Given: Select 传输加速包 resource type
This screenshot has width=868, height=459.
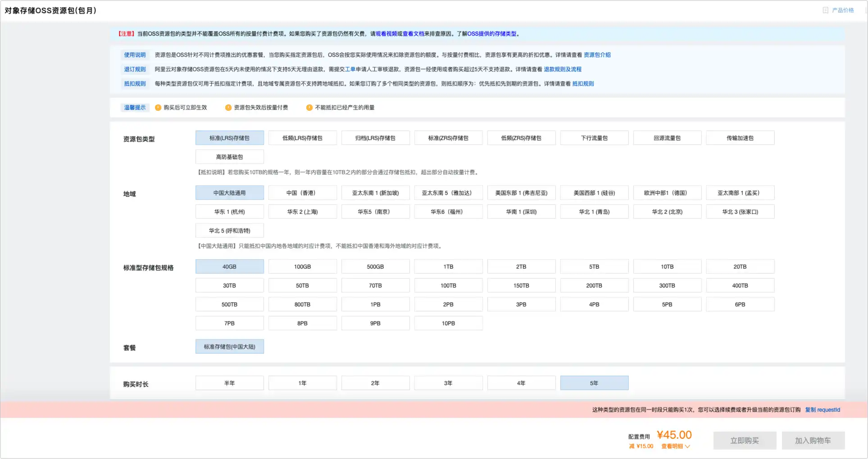Looking at the screenshot, I should [741, 138].
